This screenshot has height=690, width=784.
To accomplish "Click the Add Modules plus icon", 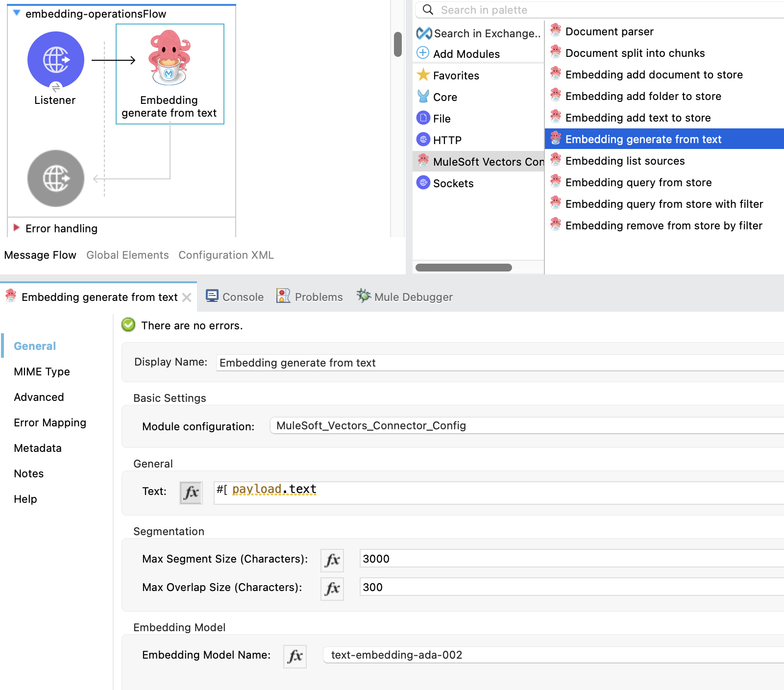I will 423,53.
